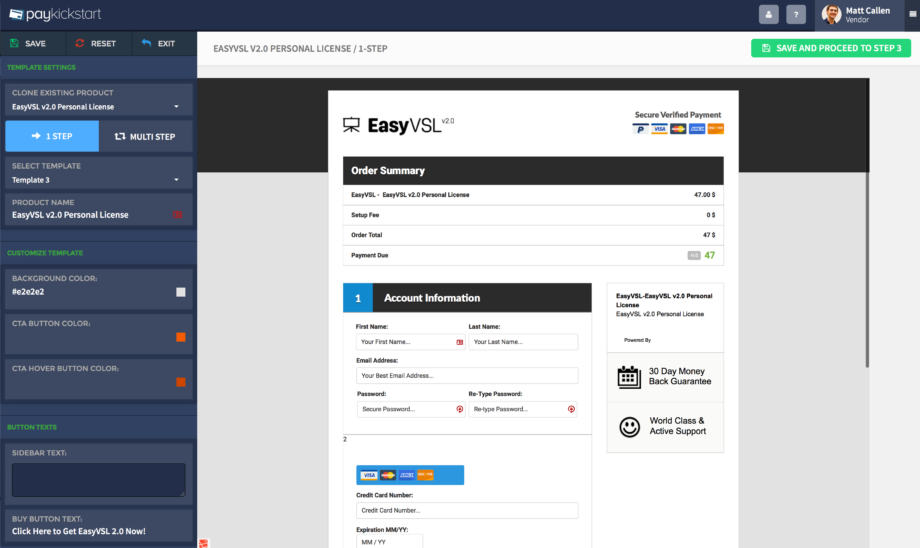The width and height of the screenshot is (920, 548).
Task: Click red icon in Re-type Password field
Action: coord(571,409)
